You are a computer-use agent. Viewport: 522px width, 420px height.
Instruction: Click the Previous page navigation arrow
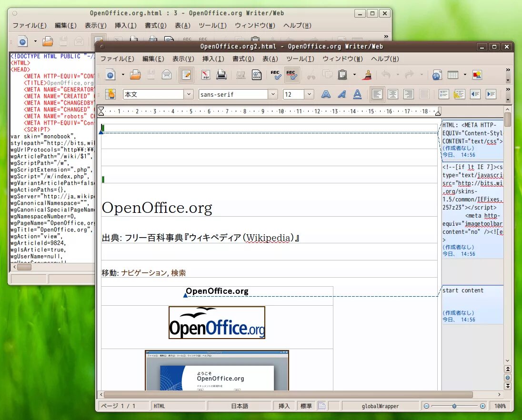(508, 369)
